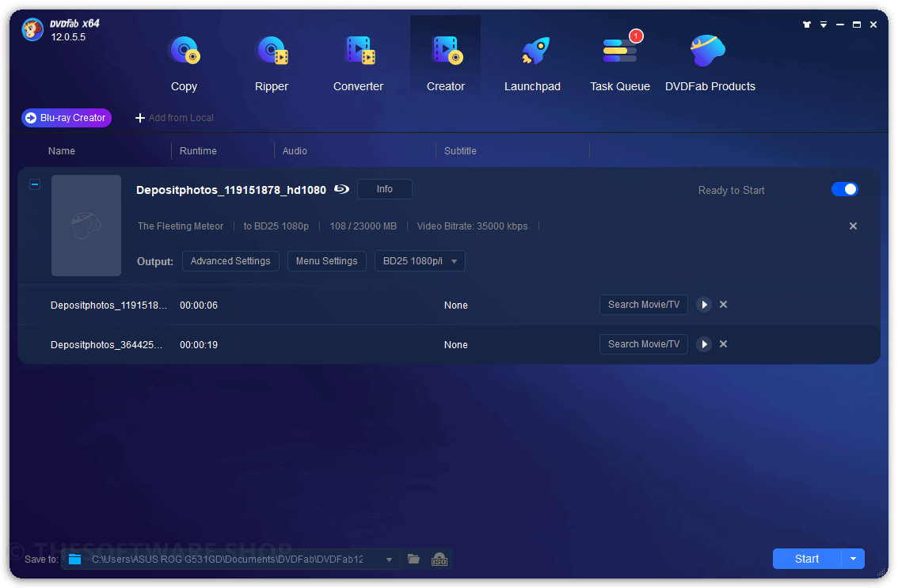
Task: Click the None subtitle of 00:00:19 clip
Action: pos(456,345)
